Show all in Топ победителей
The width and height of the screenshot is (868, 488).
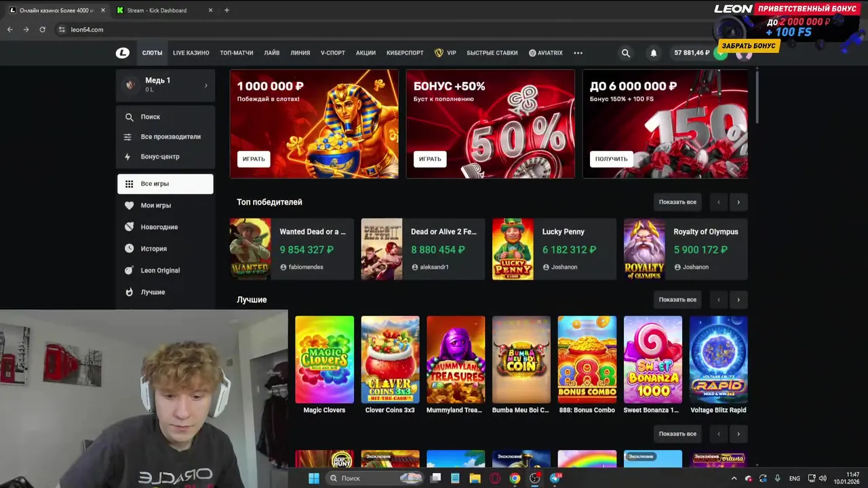(677, 202)
